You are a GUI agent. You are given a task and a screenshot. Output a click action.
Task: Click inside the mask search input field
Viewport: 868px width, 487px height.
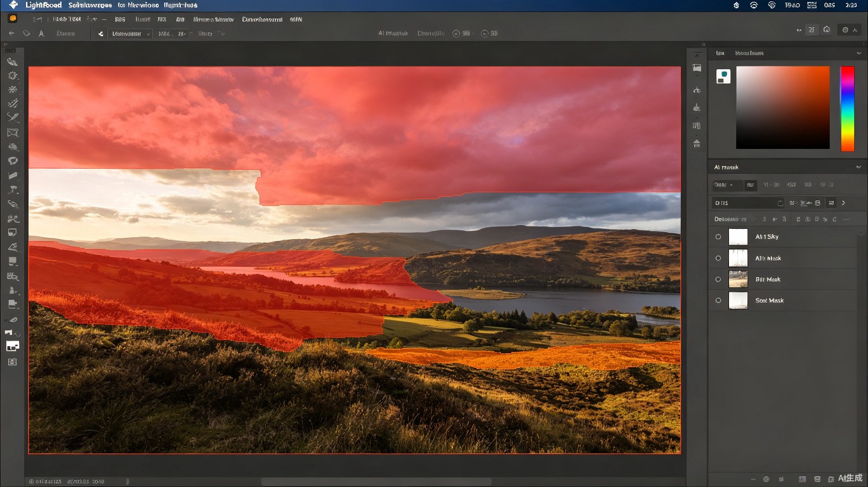point(749,203)
